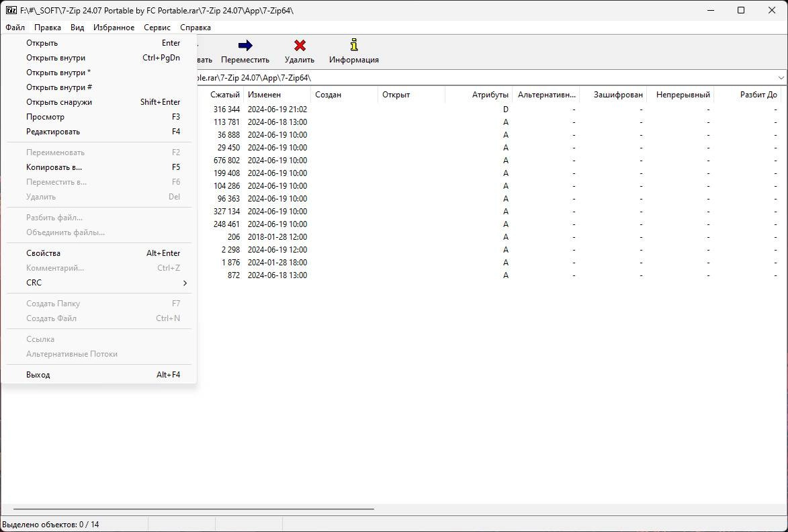Image resolution: width=788 pixels, height=532 pixels.
Task: Select the CRC menu entry
Action: (x=99, y=283)
